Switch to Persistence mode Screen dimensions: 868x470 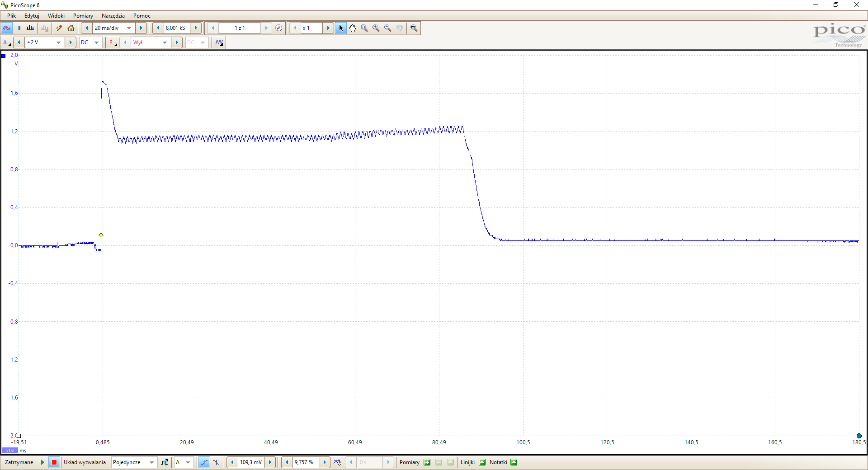[19, 28]
